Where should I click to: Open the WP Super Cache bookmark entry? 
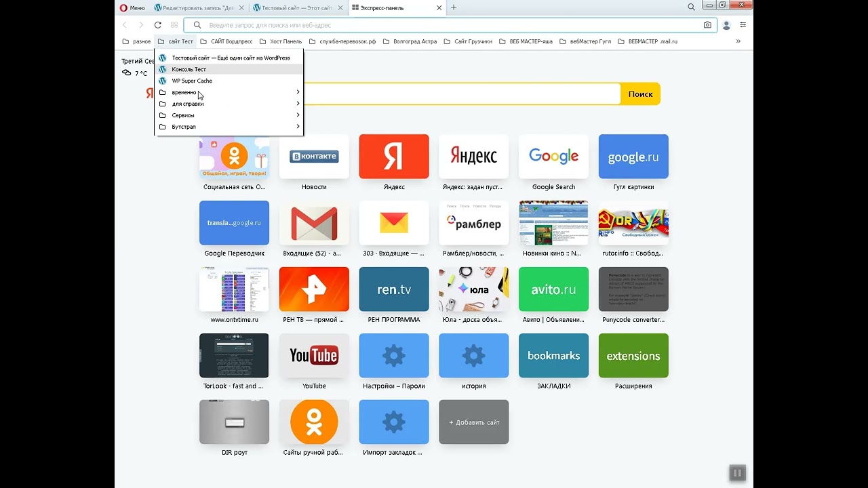click(229, 81)
